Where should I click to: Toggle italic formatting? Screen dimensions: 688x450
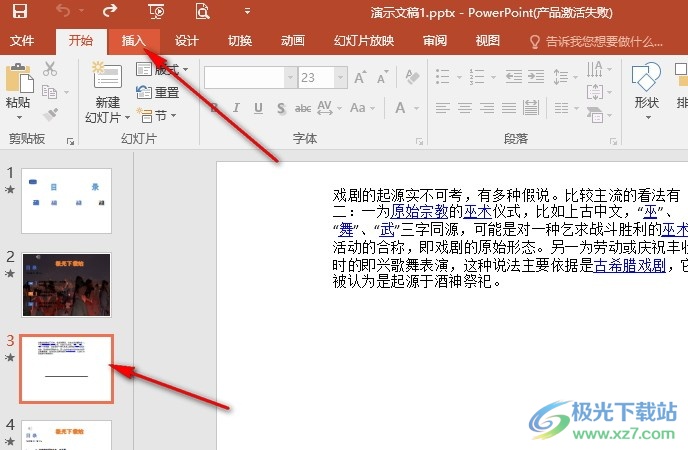coord(236,107)
